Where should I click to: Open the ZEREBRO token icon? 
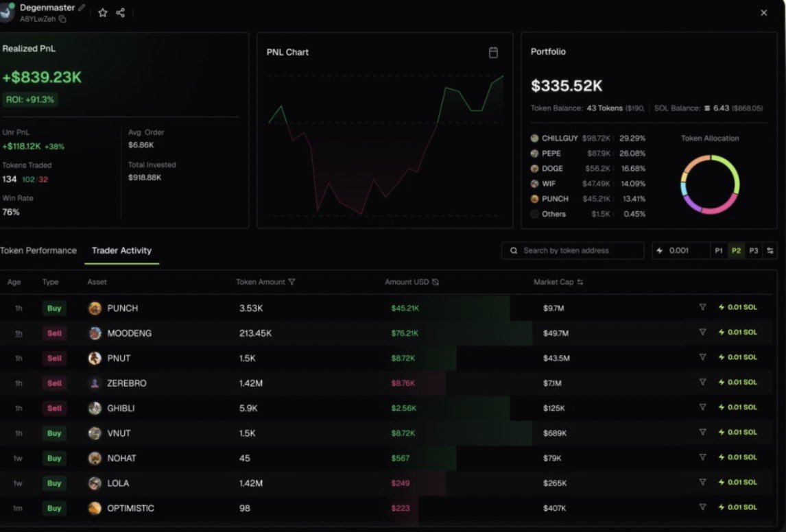pos(95,383)
